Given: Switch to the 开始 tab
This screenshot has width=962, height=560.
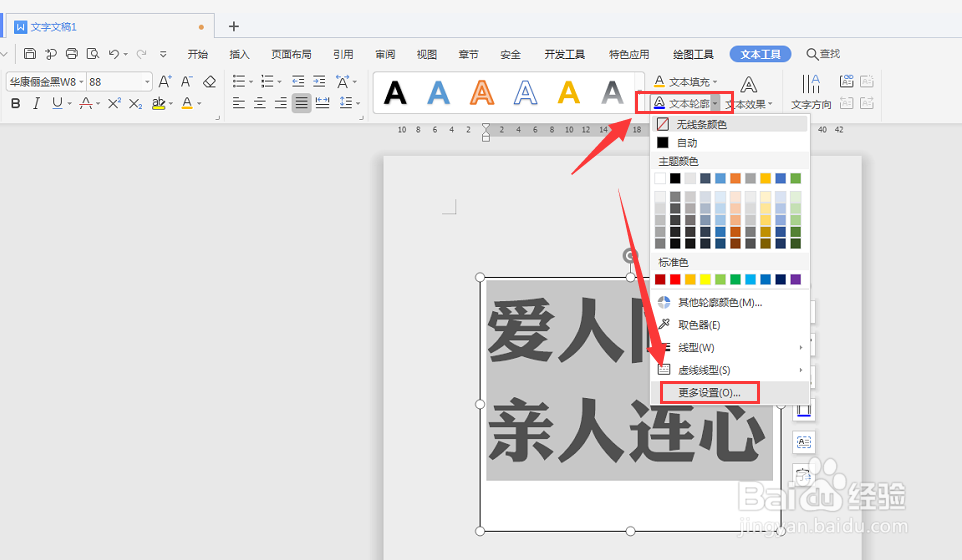Looking at the screenshot, I should pos(198,54).
